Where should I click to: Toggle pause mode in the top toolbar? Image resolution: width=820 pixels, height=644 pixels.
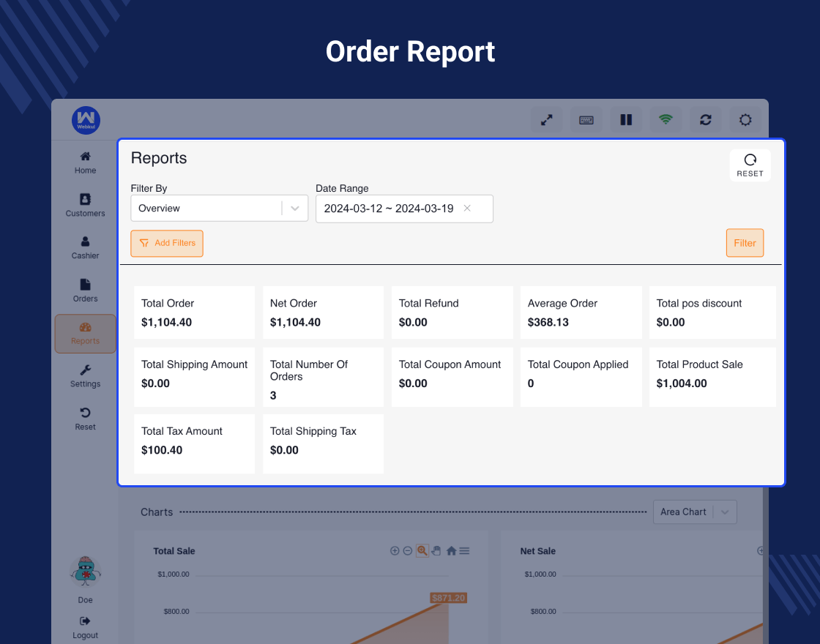tap(626, 119)
